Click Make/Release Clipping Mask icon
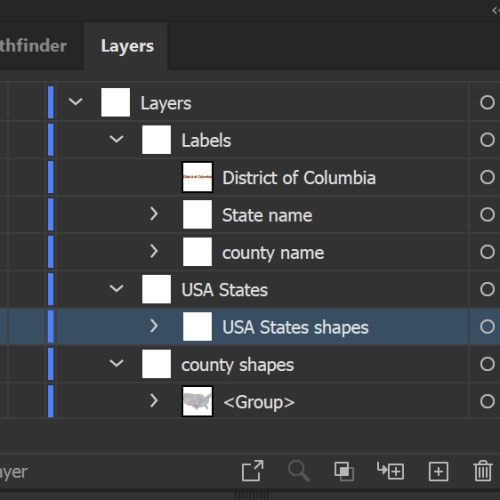The width and height of the screenshot is (500, 500). [344, 471]
